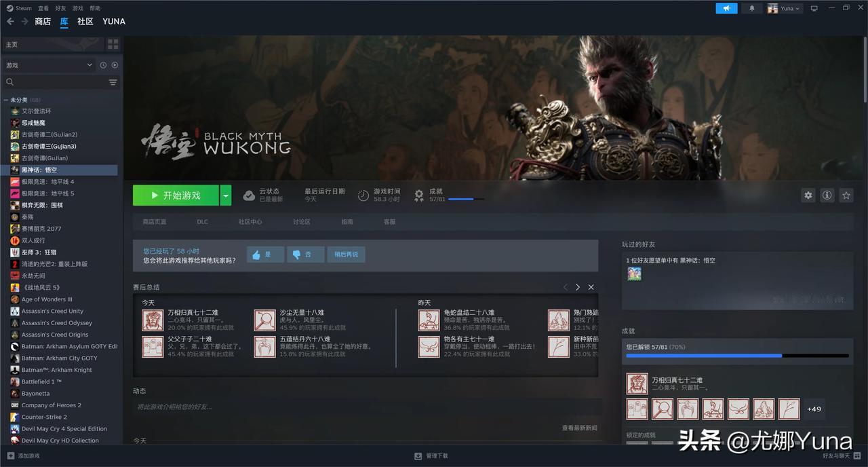Switch to Big Picture mode icon
The width and height of the screenshot is (868, 467).
[814, 8]
